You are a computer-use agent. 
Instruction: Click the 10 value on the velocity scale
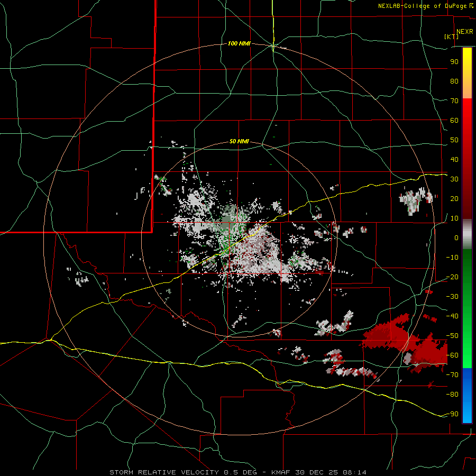[x=454, y=218]
